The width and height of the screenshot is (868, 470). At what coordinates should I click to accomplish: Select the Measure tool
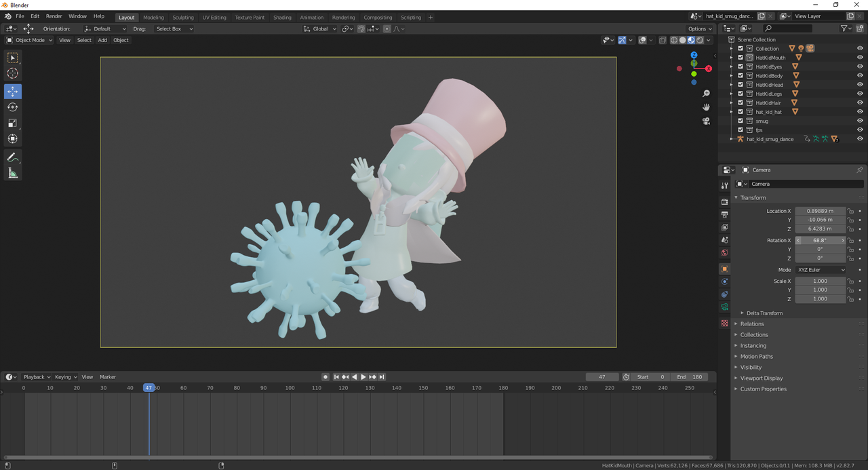coord(13,173)
